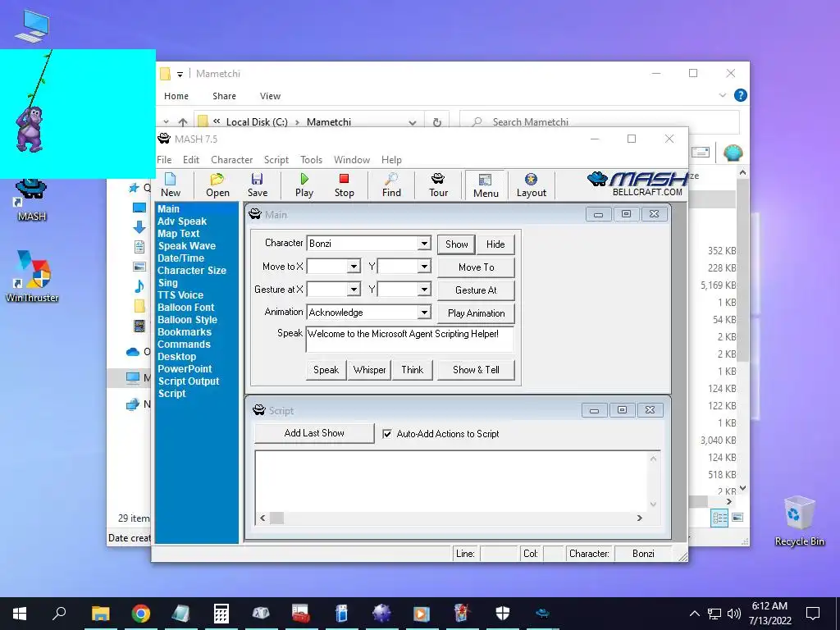Click the Add Last Show button
This screenshot has width=840, height=630.
(x=314, y=433)
